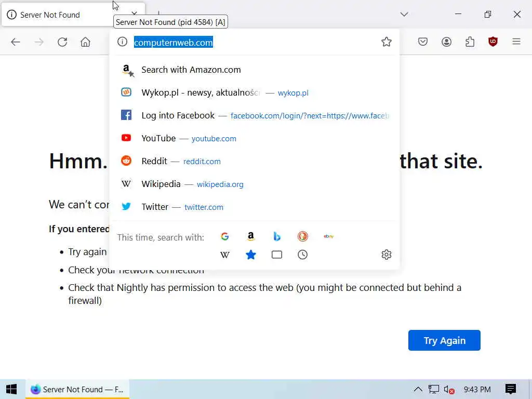Switch to the Firefox taskbar button
The width and height of the screenshot is (532, 399).
[x=77, y=389]
